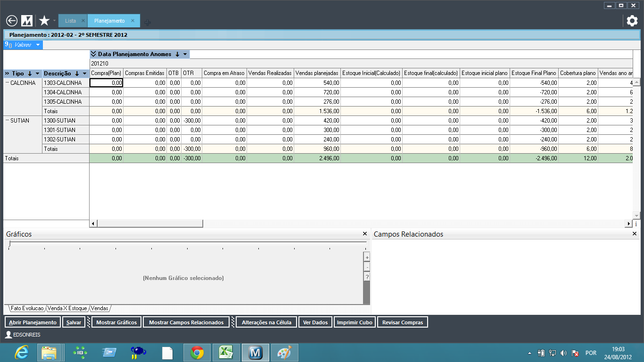Click the Salvar button
This screenshot has height=362, width=644.
[74, 322]
